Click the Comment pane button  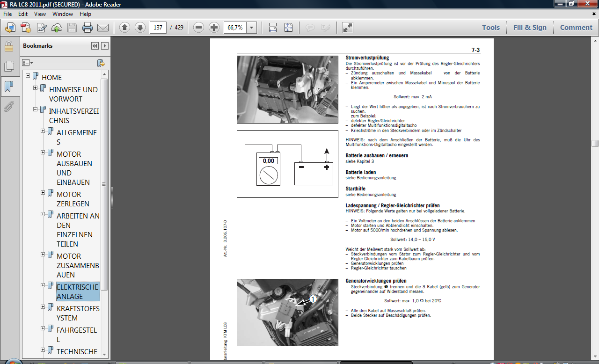tap(576, 28)
